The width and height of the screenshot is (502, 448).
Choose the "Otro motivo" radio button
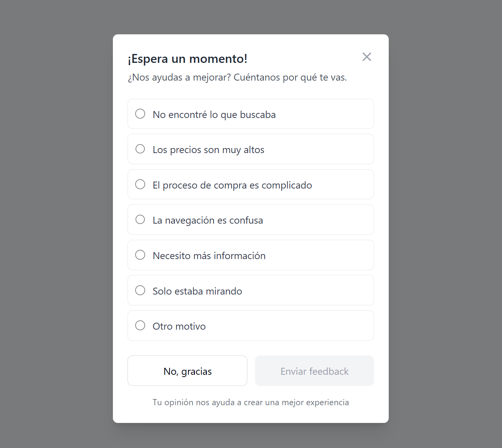click(140, 325)
